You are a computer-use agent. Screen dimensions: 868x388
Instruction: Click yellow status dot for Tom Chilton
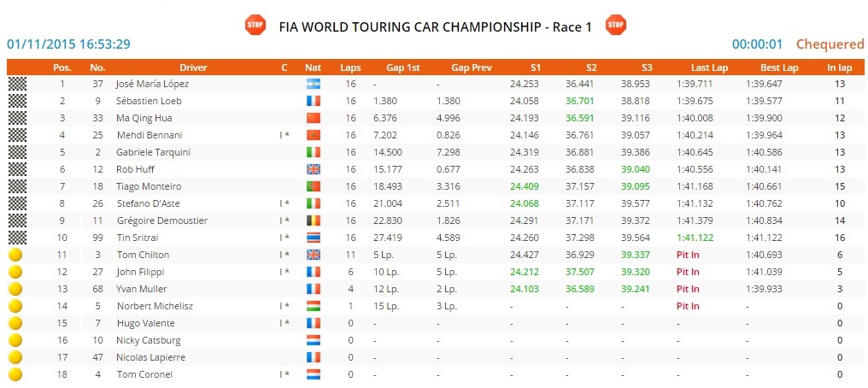(x=17, y=255)
